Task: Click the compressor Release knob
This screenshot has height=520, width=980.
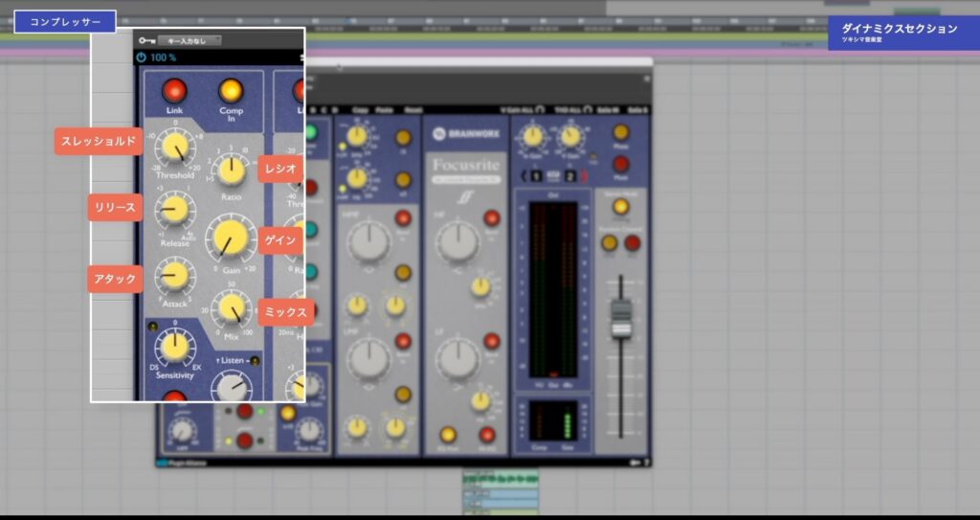Action: [x=174, y=211]
